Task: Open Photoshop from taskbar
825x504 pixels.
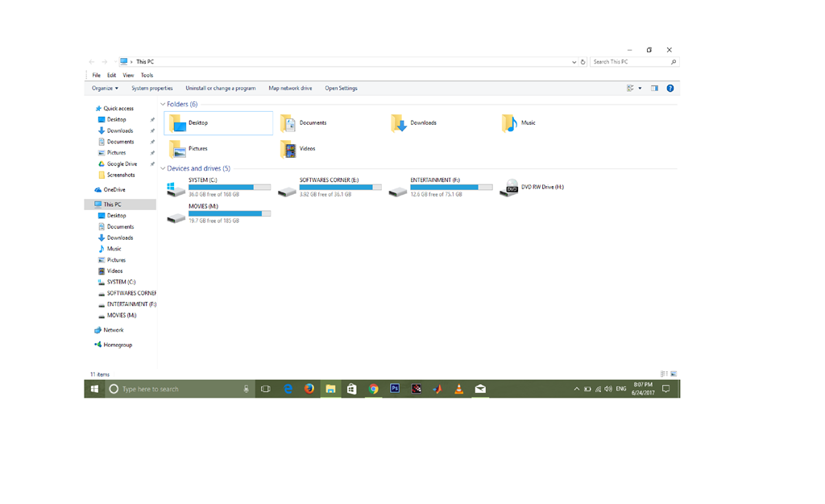Action: point(395,389)
